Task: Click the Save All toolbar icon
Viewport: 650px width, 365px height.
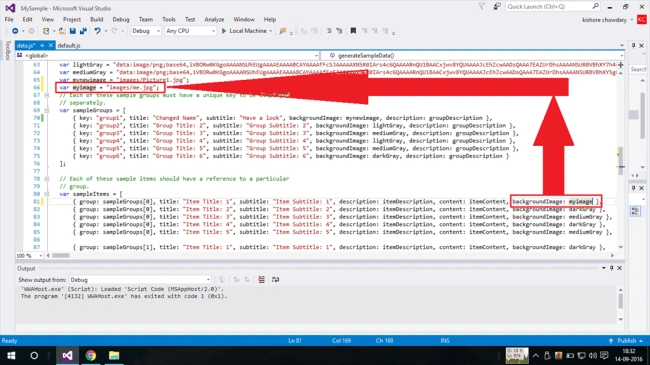Action: (x=83, y=31)
